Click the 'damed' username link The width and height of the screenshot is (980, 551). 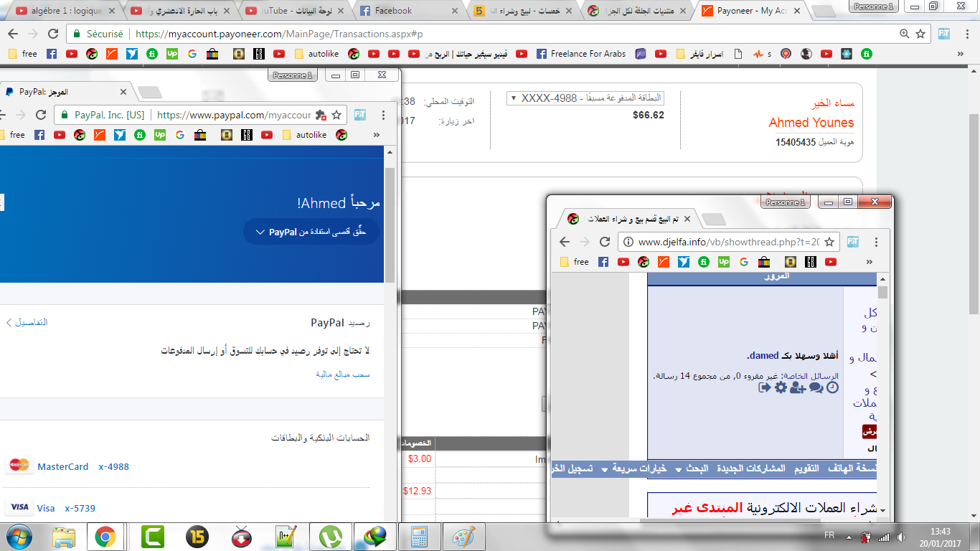click(764, 356)
